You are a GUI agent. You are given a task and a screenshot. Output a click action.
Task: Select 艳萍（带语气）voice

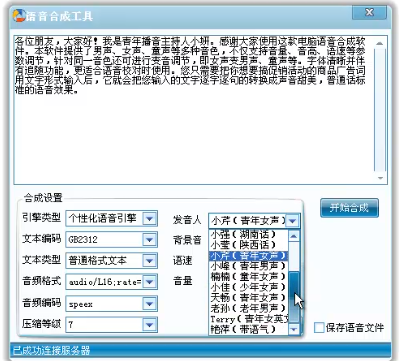point(249,330)
